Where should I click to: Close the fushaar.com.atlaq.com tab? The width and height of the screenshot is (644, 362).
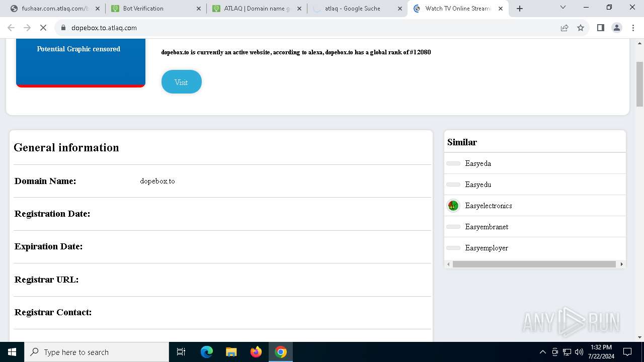[98, 9]
